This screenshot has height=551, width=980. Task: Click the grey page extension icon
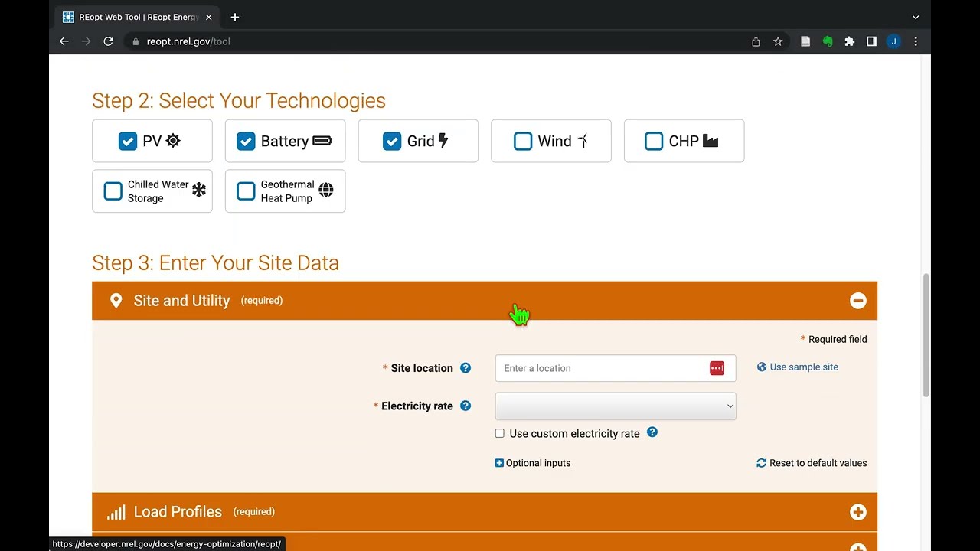[805, 41]
